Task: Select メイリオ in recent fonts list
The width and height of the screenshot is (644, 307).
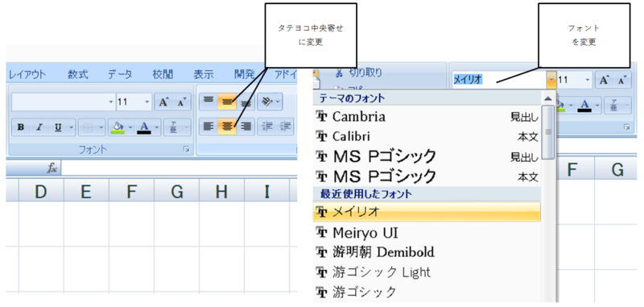Action: tap(427, 212)
